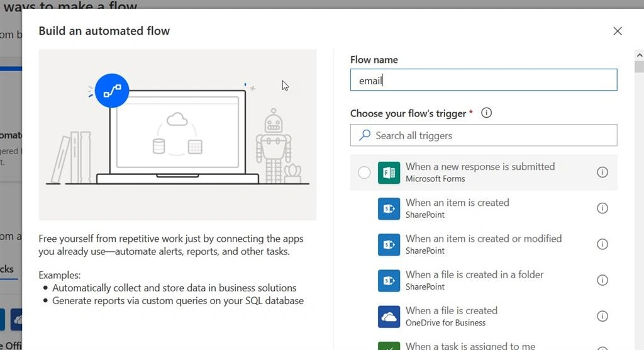The image size is (644, 350).
Task: Click the Search all triggers field
Action: [484, 135]
